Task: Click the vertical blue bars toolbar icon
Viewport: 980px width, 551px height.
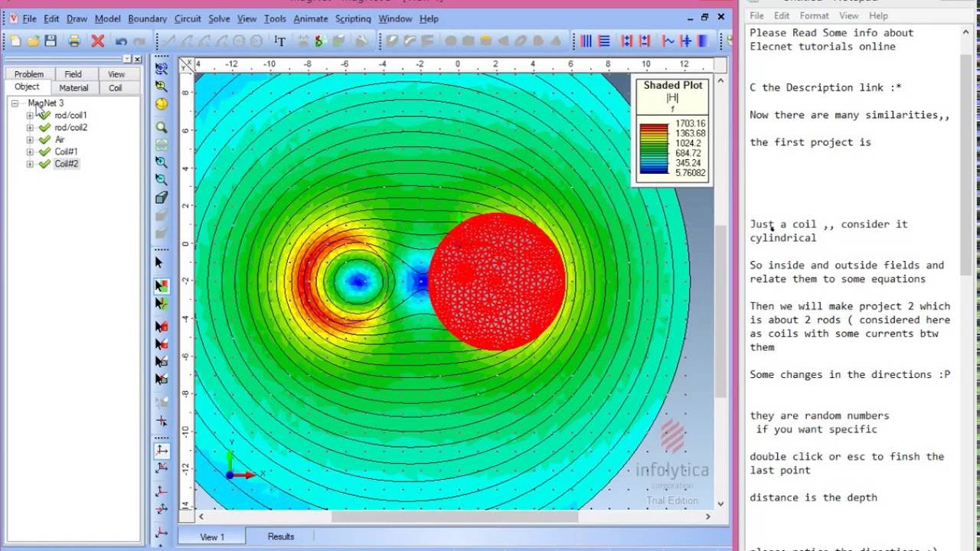Action: pyautogui.click(x=586, y=41)
